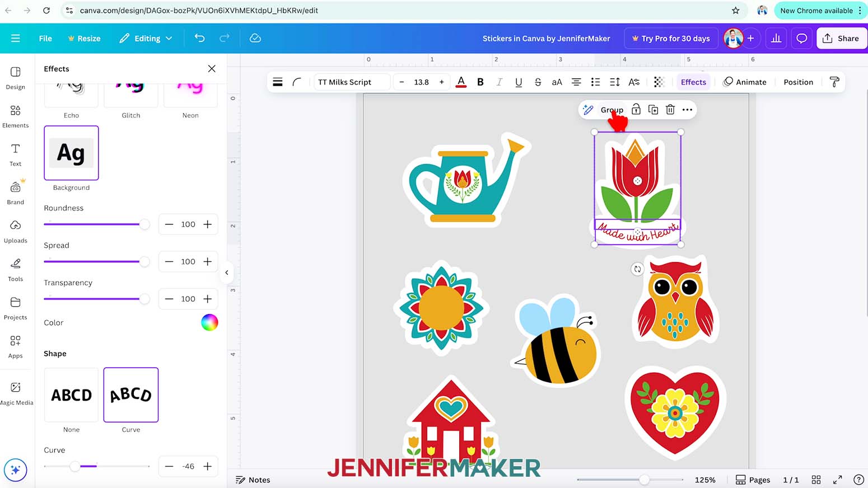Open the analytics chart icon
Screen dimensions: 868x488
point(776,39)
